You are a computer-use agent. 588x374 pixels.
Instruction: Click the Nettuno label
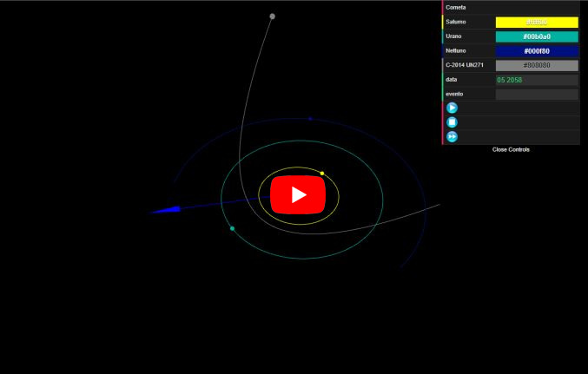click(456, 50)
